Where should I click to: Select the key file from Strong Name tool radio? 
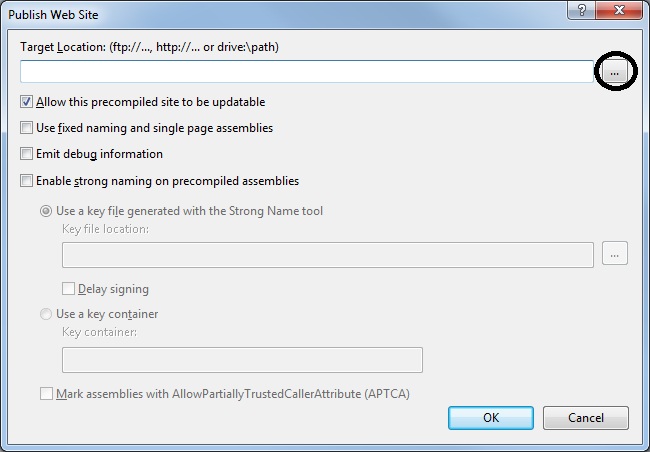click(x=46, y=211)
